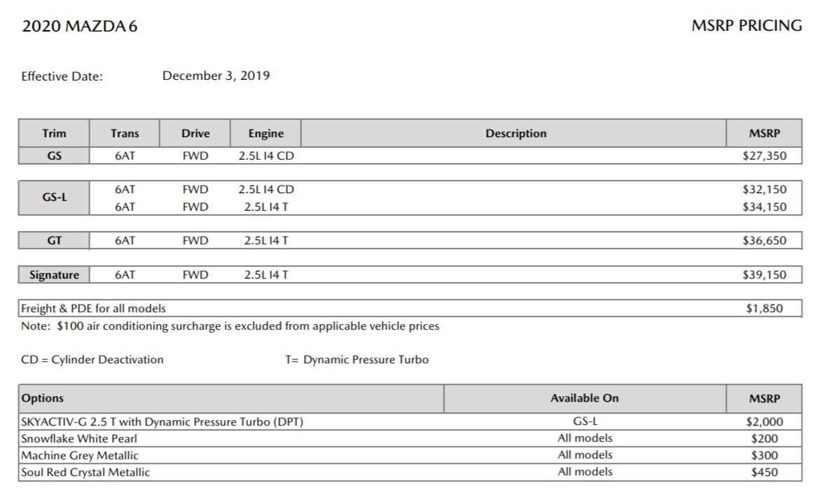Click the 'Trim' column header
Viewport: 826px width, 504px height.
[54, 133]
